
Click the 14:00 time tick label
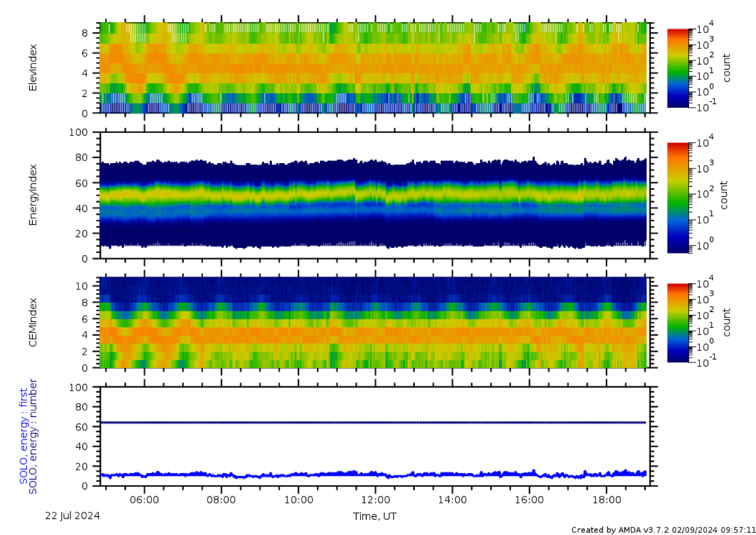[452, 500]
